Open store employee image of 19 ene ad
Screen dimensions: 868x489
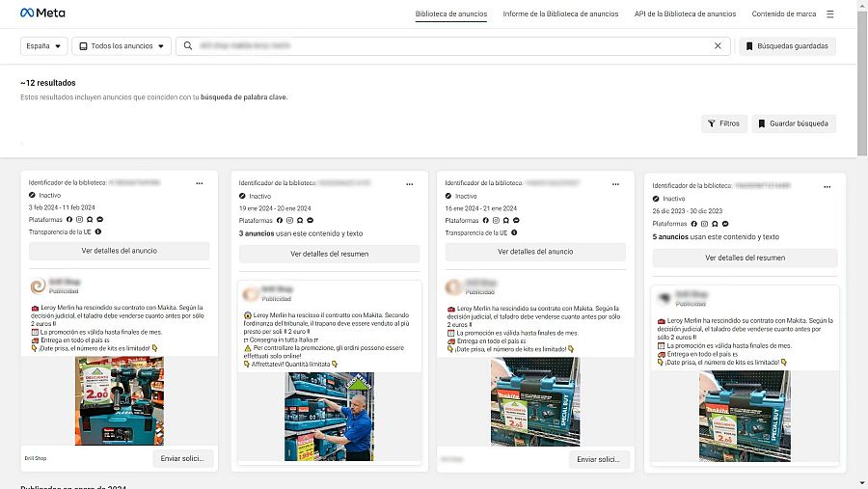330,417
